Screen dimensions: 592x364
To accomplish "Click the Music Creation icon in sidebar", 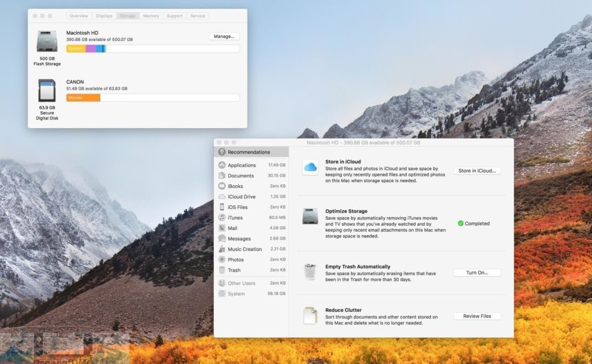I will 222,249.
